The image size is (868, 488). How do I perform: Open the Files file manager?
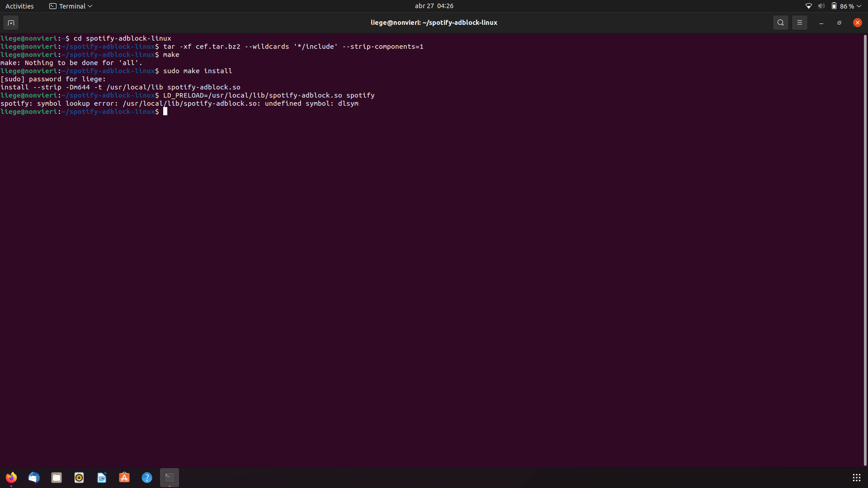[56, 478]
